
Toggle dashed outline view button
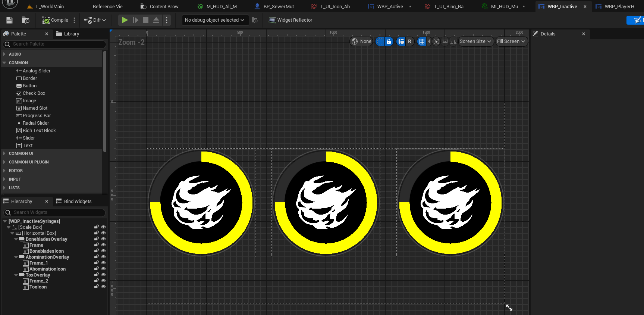(380, 41)
